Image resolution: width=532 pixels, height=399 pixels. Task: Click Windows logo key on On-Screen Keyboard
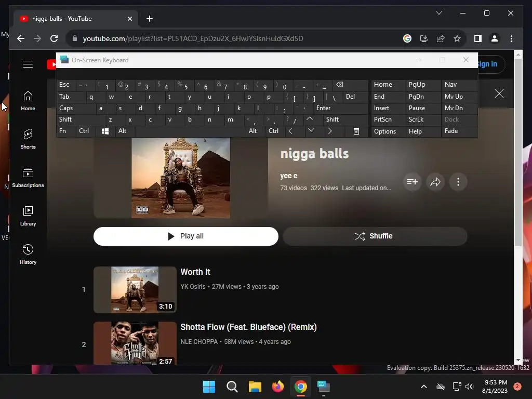click(105, 131)
